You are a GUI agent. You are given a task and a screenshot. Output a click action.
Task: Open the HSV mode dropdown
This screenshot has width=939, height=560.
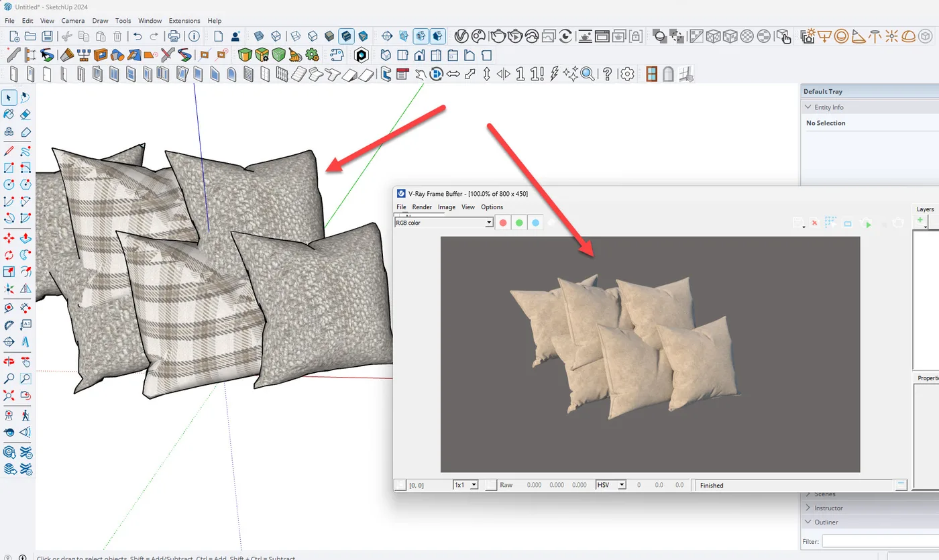click(620, 485)
